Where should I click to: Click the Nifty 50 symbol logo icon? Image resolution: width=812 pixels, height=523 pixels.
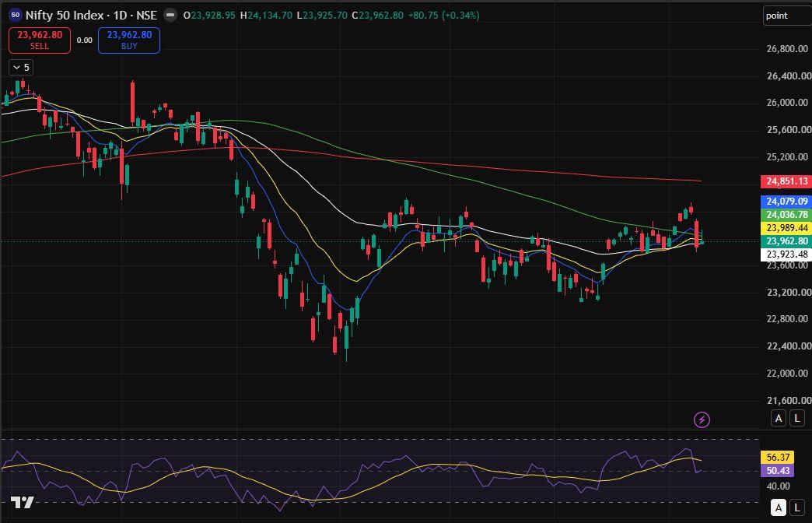(x=16, y=15)
